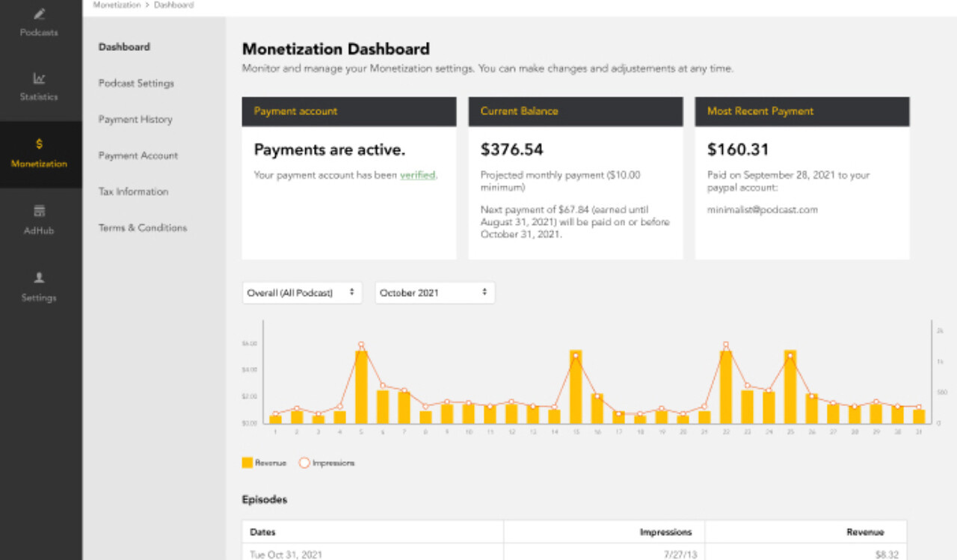The height and width of the screenshot is (560, 957).
Task: Select the Monetization dollar icon
Action: point(39,144)
